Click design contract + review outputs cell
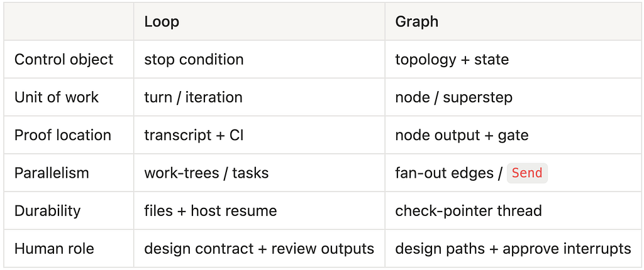 click(x=259, y=249)
